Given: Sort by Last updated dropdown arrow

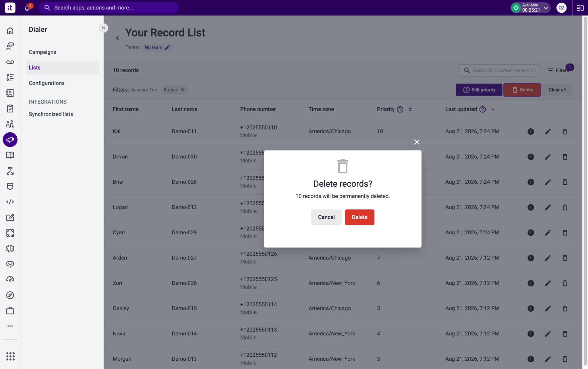Looking at the screenshot, I should (x=493, y=109).
